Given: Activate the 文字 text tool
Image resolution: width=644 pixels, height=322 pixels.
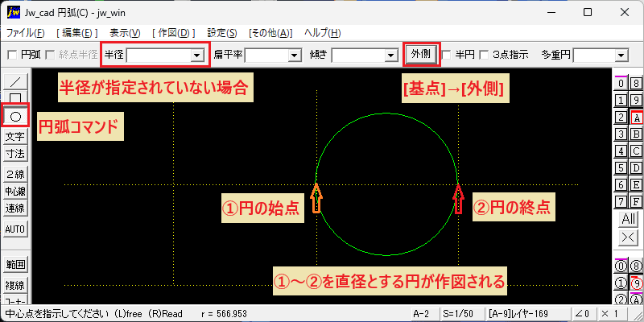Looking at the screenshot, I should [15, 136].
